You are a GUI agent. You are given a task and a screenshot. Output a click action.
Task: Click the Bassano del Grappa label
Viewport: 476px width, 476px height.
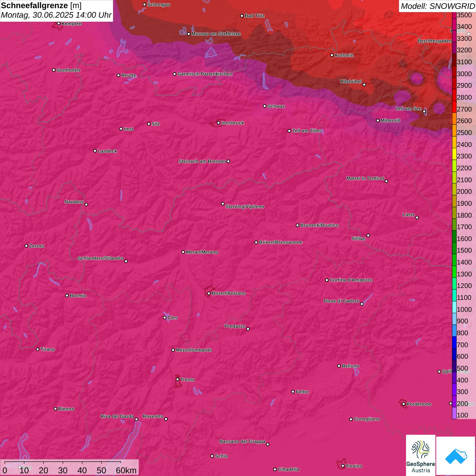242,441
